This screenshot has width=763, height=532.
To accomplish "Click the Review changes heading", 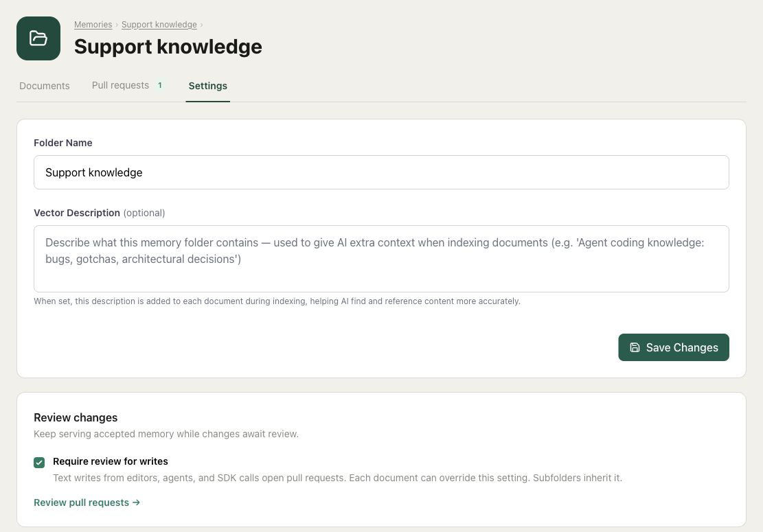I will [76, 417].
